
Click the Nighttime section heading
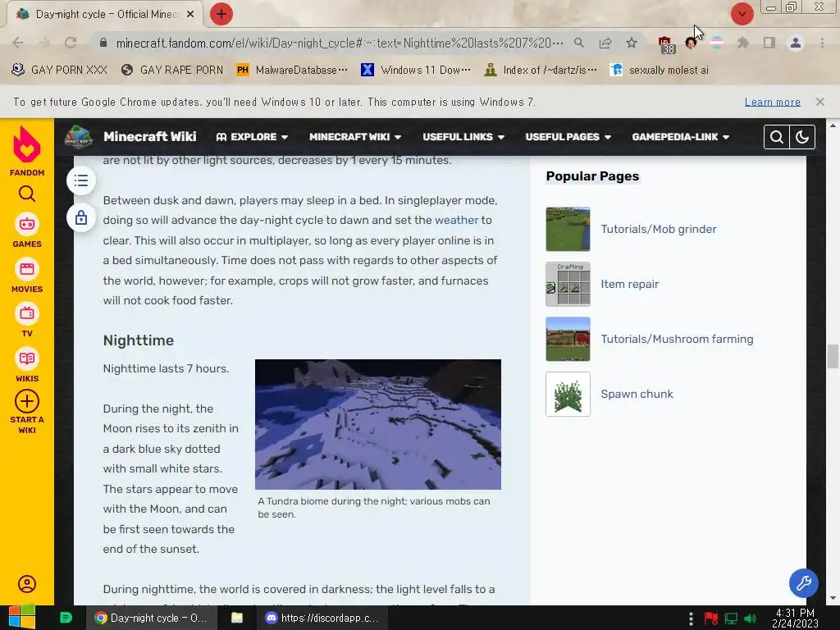coord(138,340)
